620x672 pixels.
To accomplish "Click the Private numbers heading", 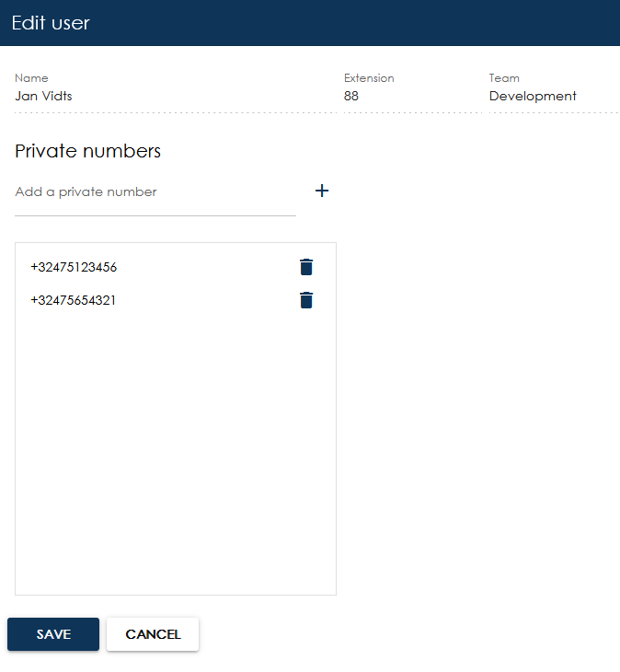I will (87, 151).
